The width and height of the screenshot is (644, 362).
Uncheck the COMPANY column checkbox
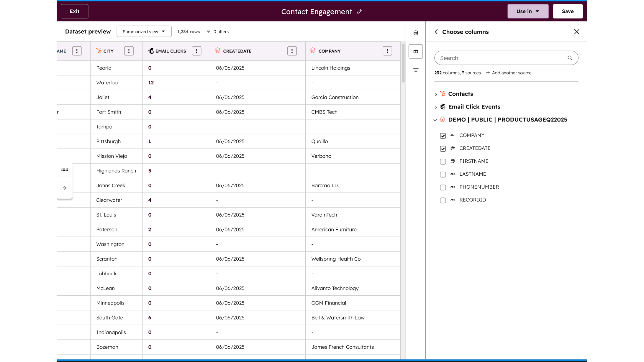click(443, 136)
